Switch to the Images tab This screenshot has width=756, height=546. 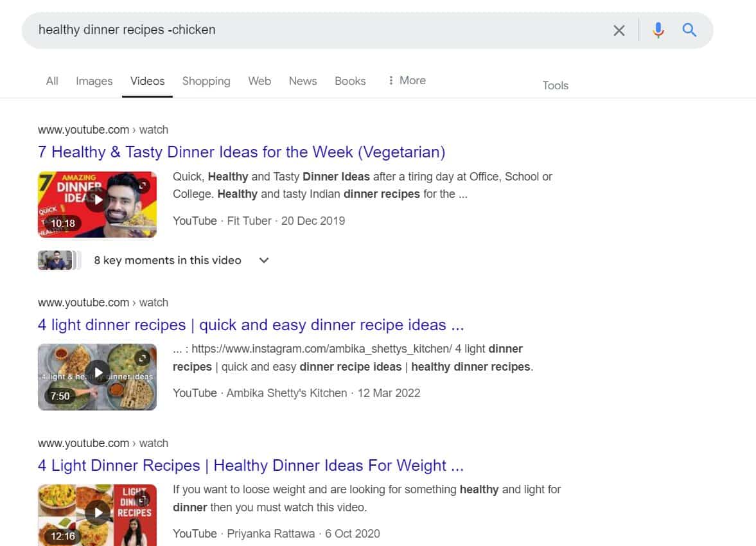click(94, 81)
